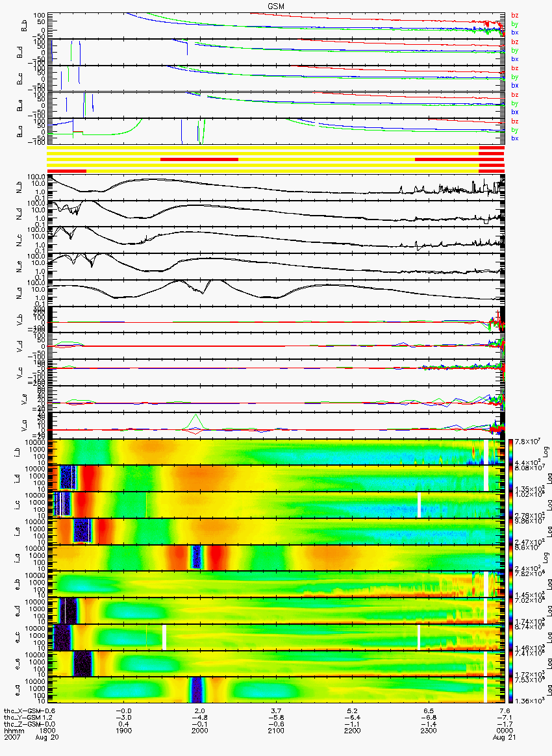Select the V_b velocity panel label
Viewport: 552px width, 756px height.
coord(19,320)
